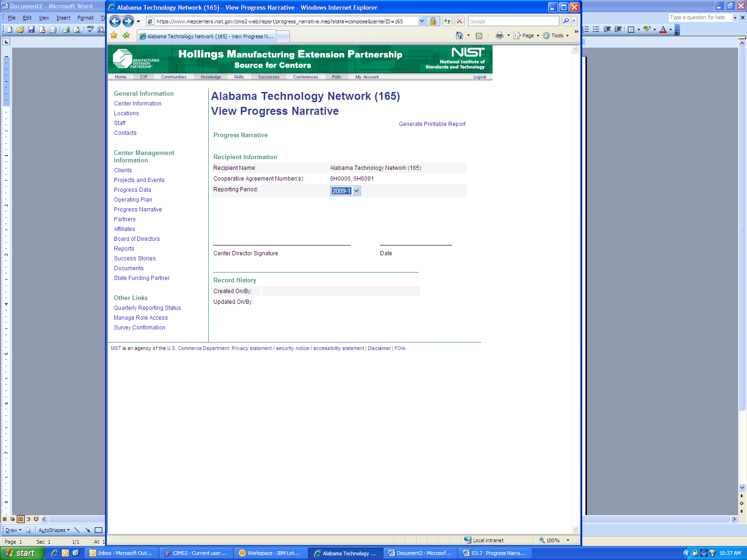
Task: Open the Progress Data sidebar link
Action: point(133,190)
